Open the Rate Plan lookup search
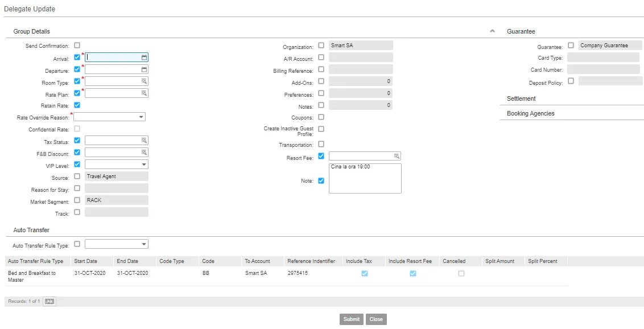644x329 pixels. click(144, 93)
